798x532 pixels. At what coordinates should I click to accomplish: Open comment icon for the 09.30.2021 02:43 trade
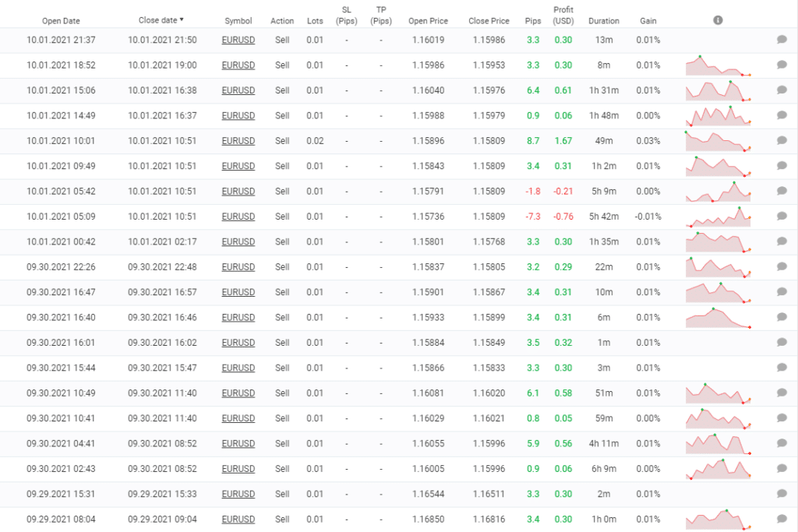(782, 468)
